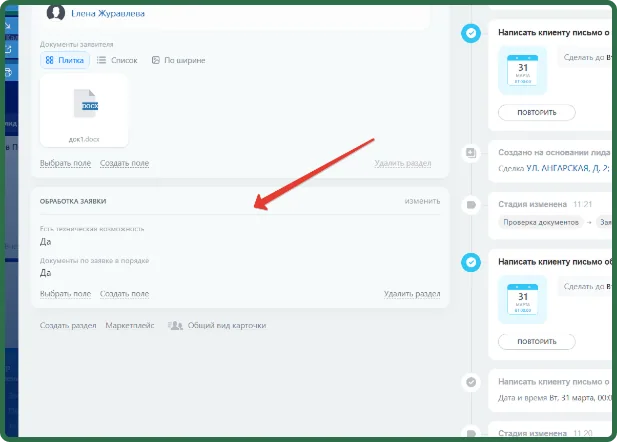Click the Создано на основании лида timeline icon

tap(471, 153)
